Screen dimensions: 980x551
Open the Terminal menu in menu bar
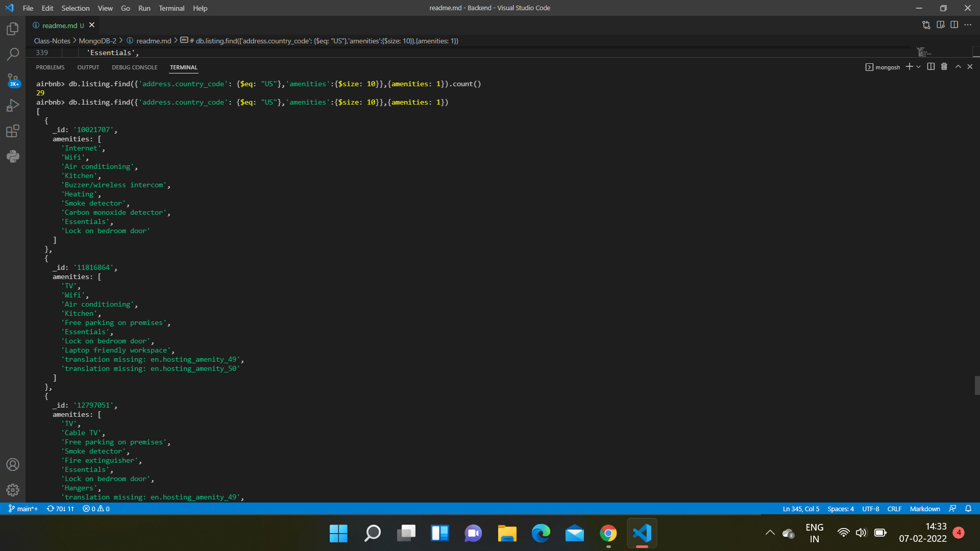point(171,8)
